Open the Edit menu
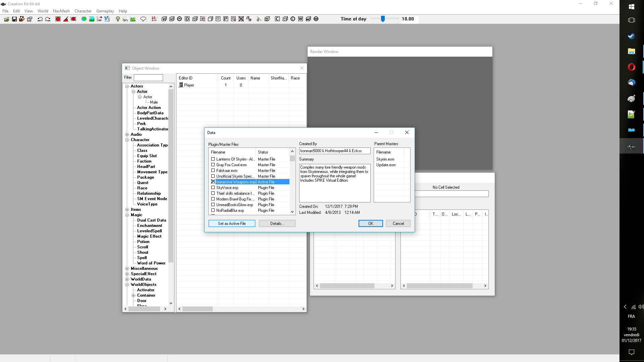Image resolution: width=644 pixels, height=362 pixels. pos(16,11)
